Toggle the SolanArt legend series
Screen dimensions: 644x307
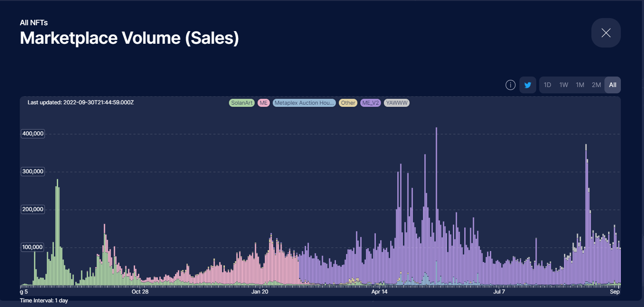pos(242,103)
